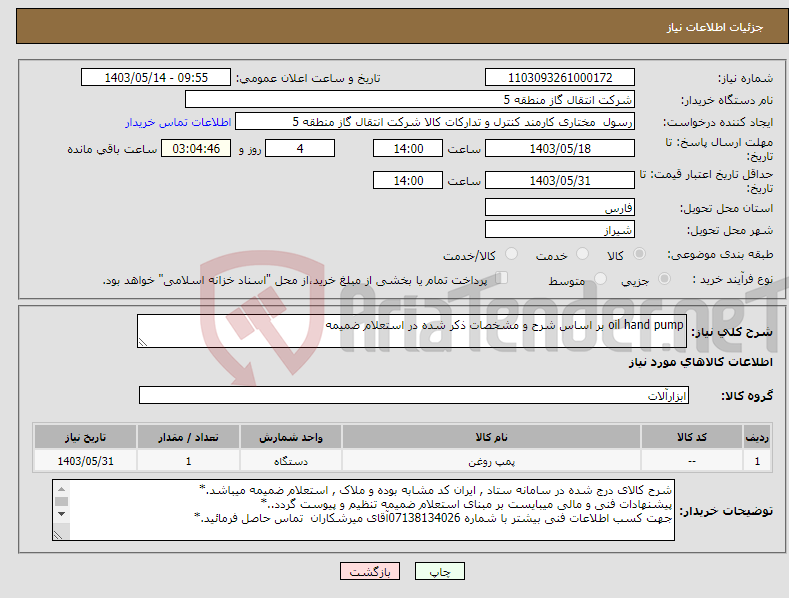Click the goods group field ابزارآلات

(414, 395)
